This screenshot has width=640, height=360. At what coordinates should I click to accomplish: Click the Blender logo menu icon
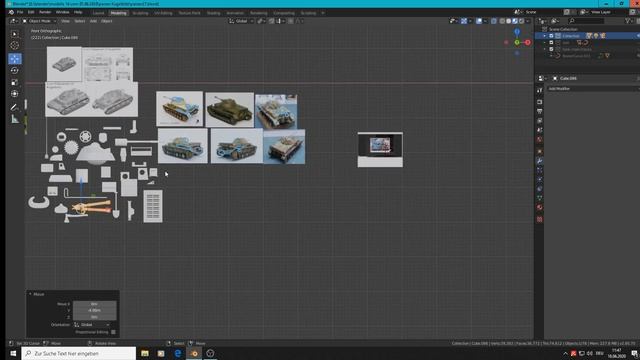(x=11, y=12)
